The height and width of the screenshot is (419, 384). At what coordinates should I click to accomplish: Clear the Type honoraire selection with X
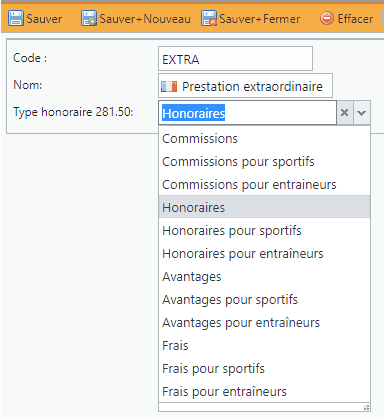(345, 113)
